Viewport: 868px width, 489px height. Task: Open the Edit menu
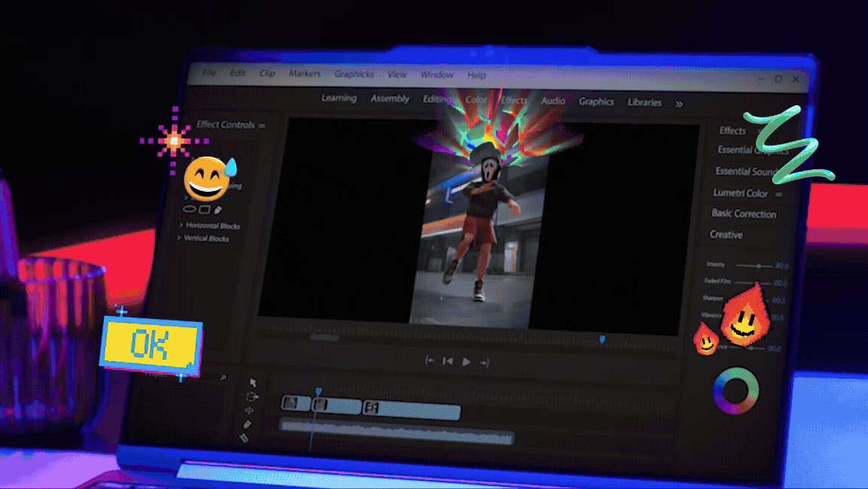click(x=238, y=73)
